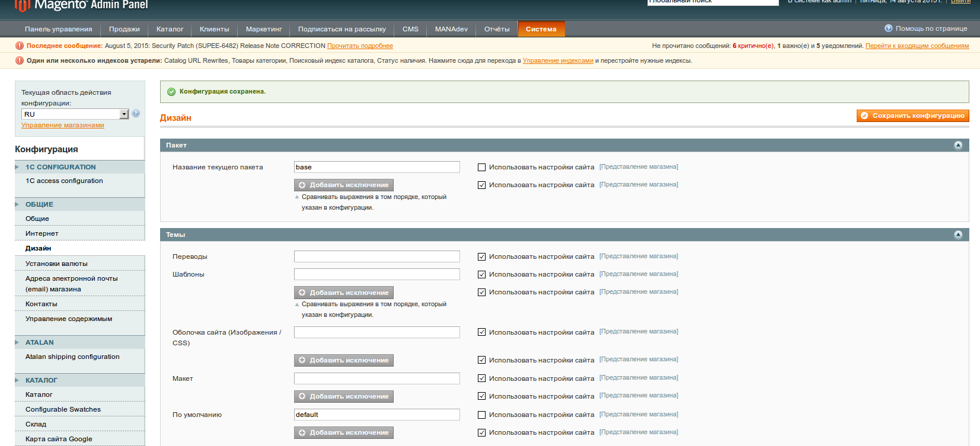Image resolution: width=980 pixels, height=446 pixels.
Task: Open the Прочитать подробнее link
Action: [360, 46]
